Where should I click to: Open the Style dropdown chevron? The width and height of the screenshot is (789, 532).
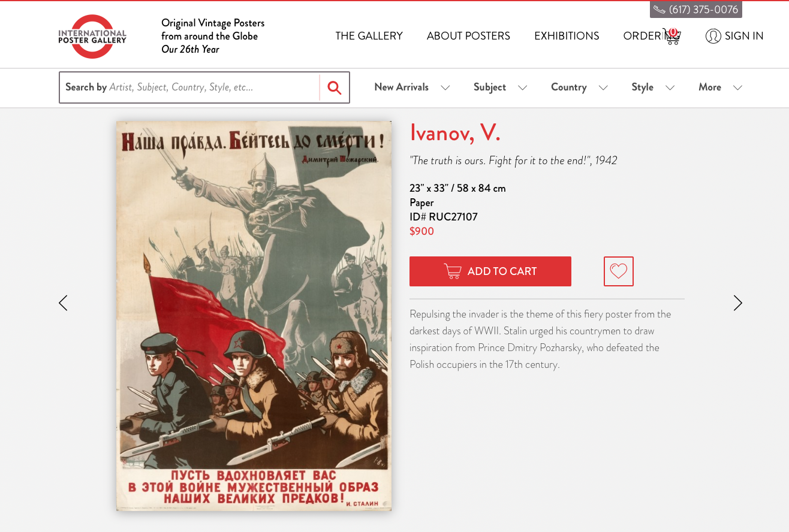coord(670,87)
